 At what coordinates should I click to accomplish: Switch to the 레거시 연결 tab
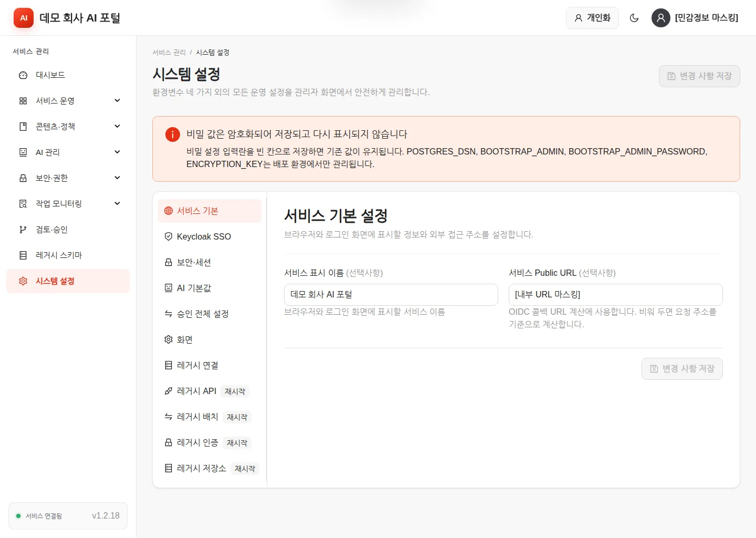click(209, 365)
